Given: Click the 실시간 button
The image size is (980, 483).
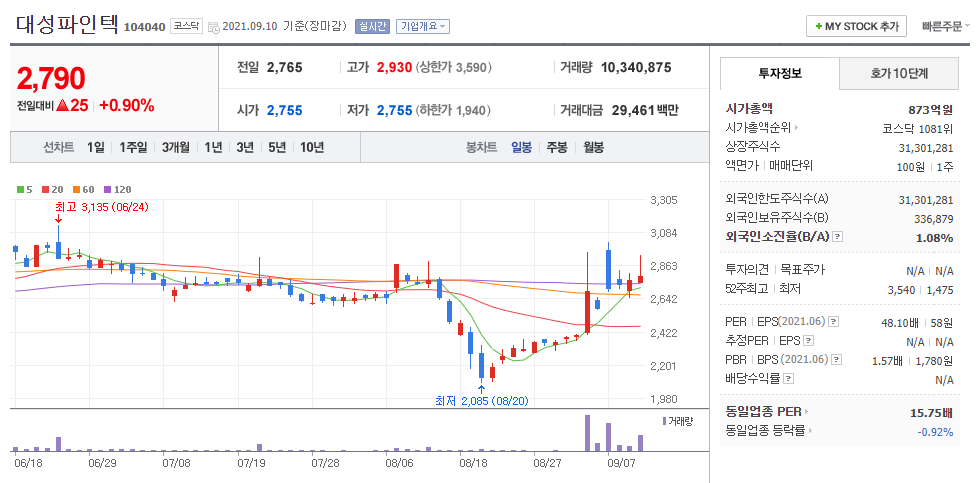Looking at the screenshot, I should click(372, 26).
